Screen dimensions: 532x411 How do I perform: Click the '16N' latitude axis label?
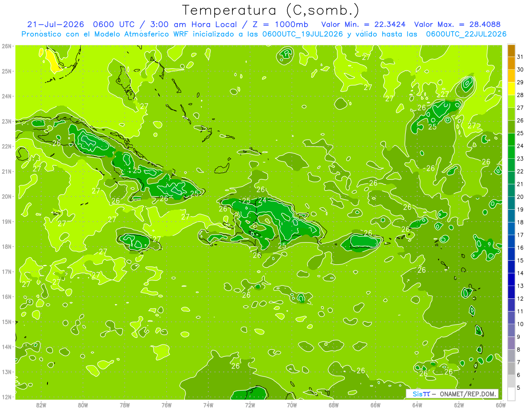[x=7, y=297]
